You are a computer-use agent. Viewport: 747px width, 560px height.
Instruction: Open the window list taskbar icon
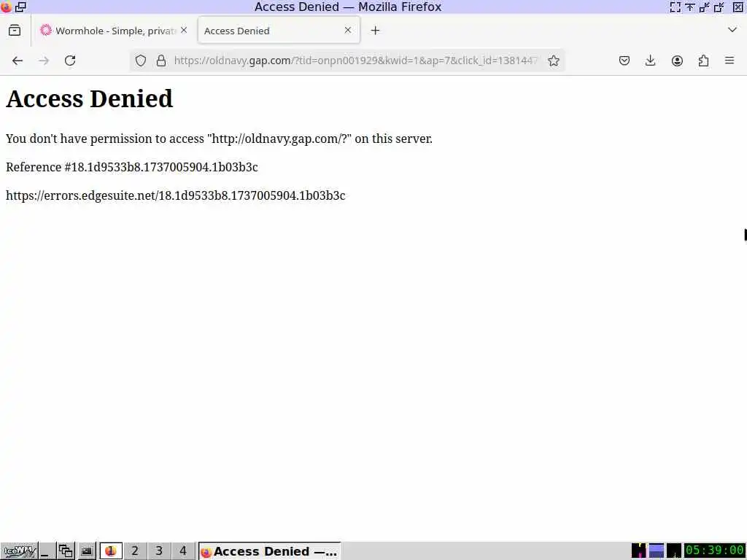tap(66, 551)
